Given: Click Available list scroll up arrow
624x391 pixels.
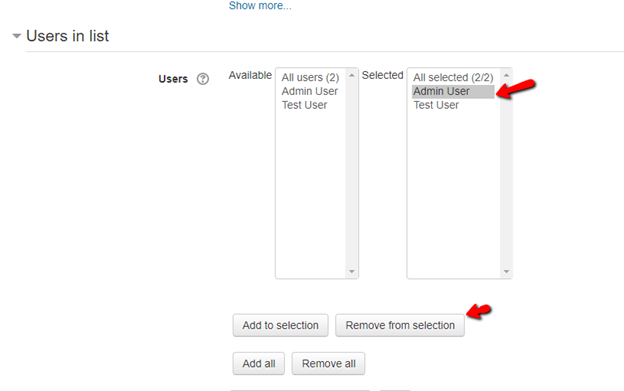Looking at the screenshot, I should [351, 75].
